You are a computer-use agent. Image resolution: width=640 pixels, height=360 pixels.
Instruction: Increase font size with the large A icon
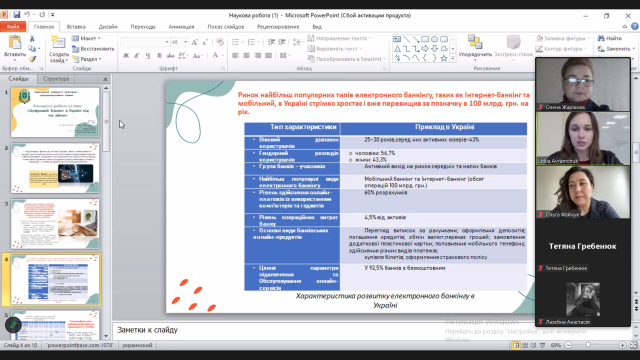coord(195,42)
